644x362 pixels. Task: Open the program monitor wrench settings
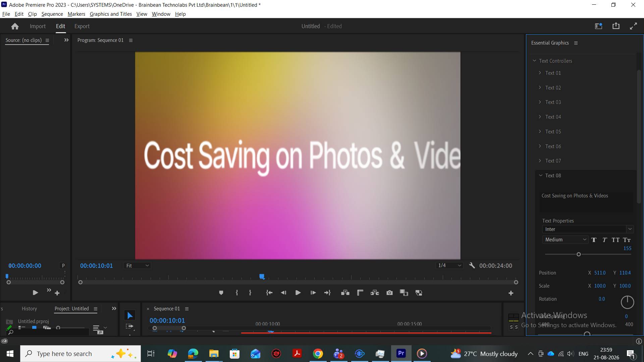click(472, 265)
